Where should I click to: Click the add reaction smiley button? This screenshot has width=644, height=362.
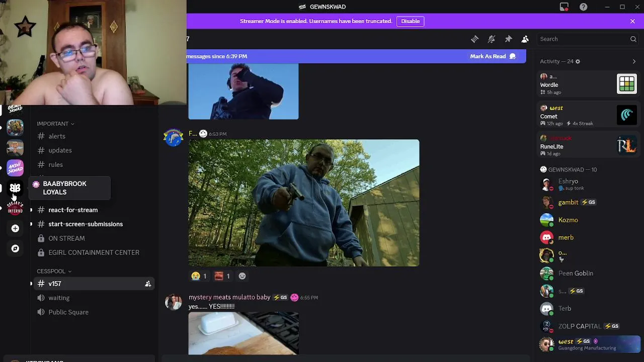pos(242,276)
